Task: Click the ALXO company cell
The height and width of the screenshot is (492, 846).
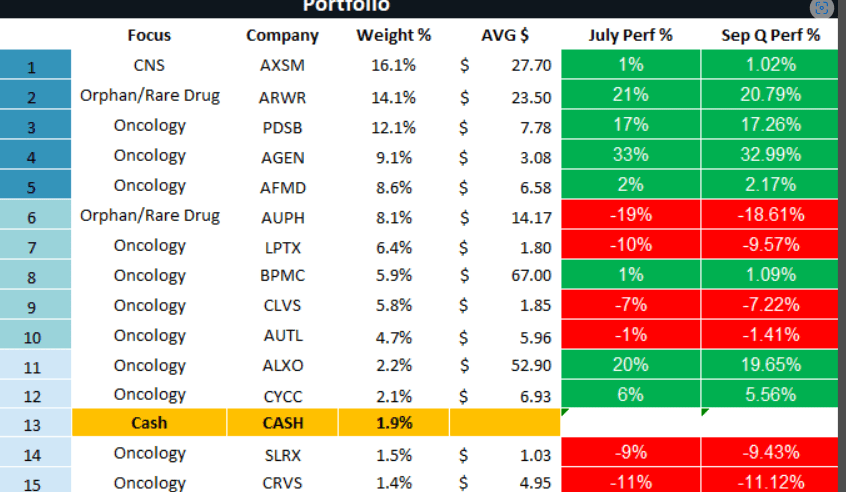Action: coord(282,365)
